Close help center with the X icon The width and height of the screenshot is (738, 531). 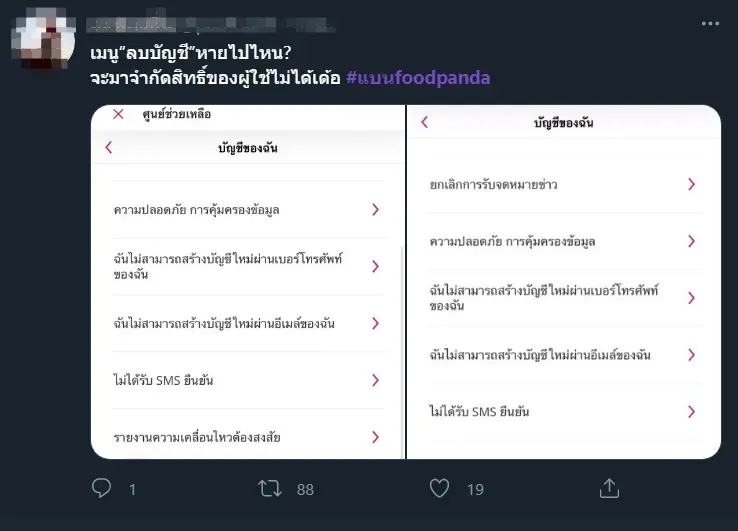click(118, 114)
